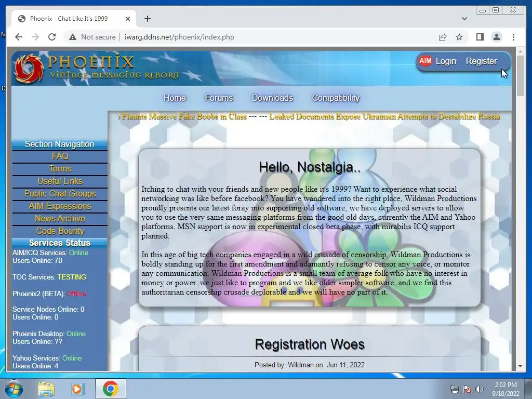Click the Hello, Nostalgia.. heading

coord(310,167)
